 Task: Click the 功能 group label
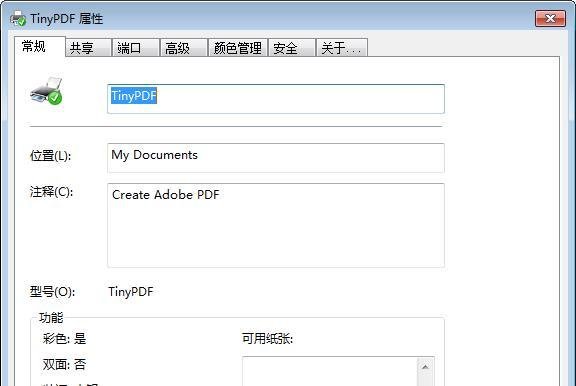click(51, 318)
